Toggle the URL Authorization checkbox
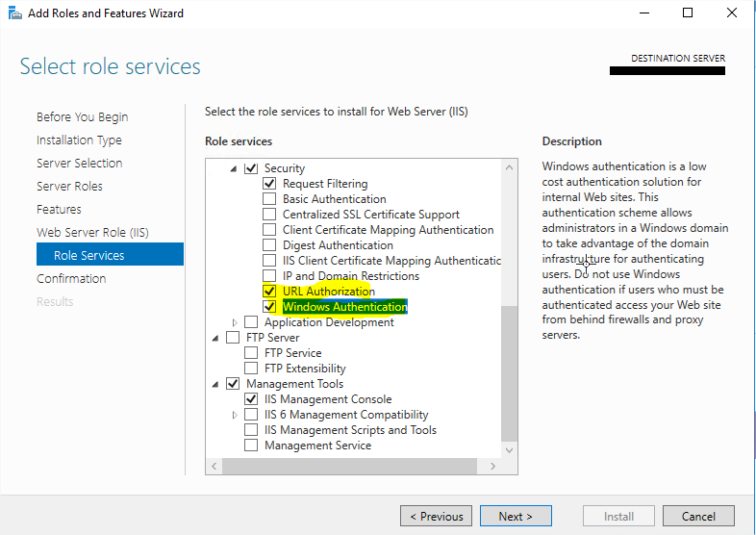The height and width of the screenshot is (535, 756). (269, 292)
